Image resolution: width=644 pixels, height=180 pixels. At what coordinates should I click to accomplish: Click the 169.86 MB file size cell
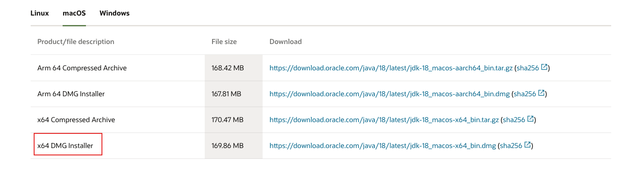[x=228, y=146]
